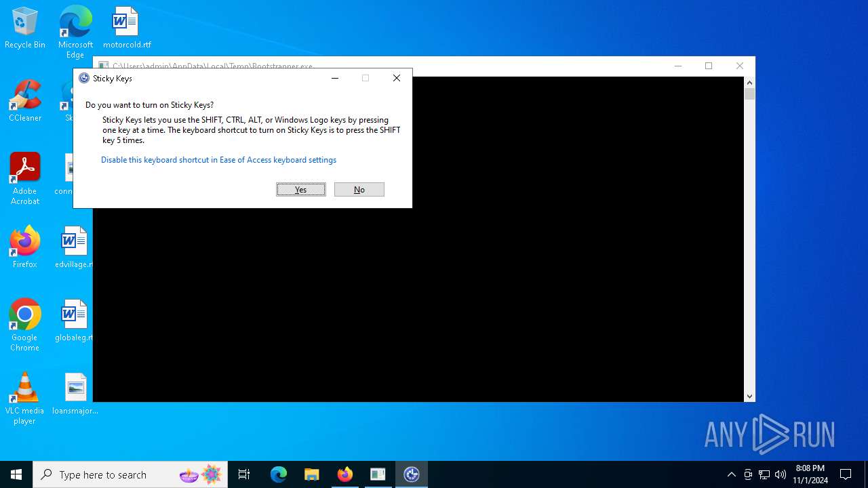Open notification center in taskbar
The height and width of the screenshot is (488, 868).
[846, 474]
